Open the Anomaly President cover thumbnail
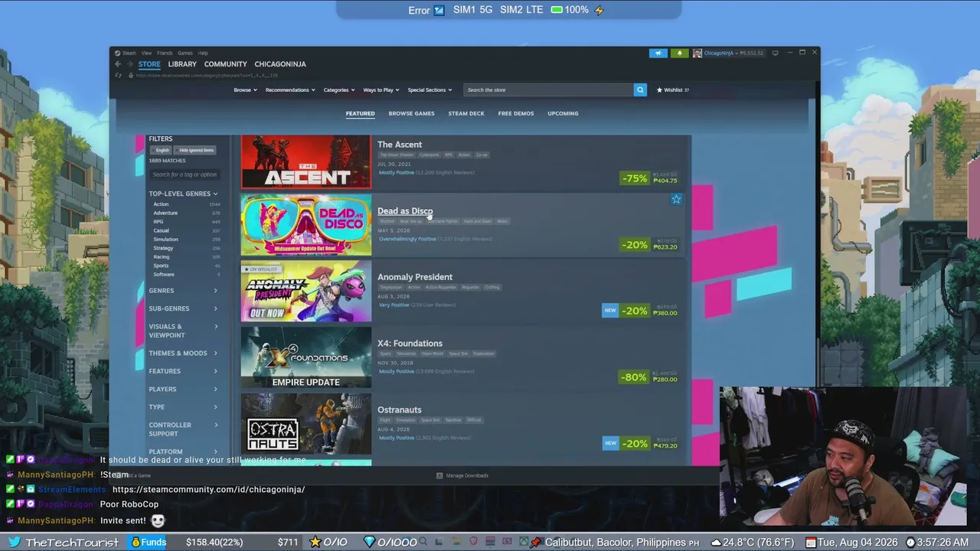The width and height of the screenshot is (980, 551). (306, 292)
